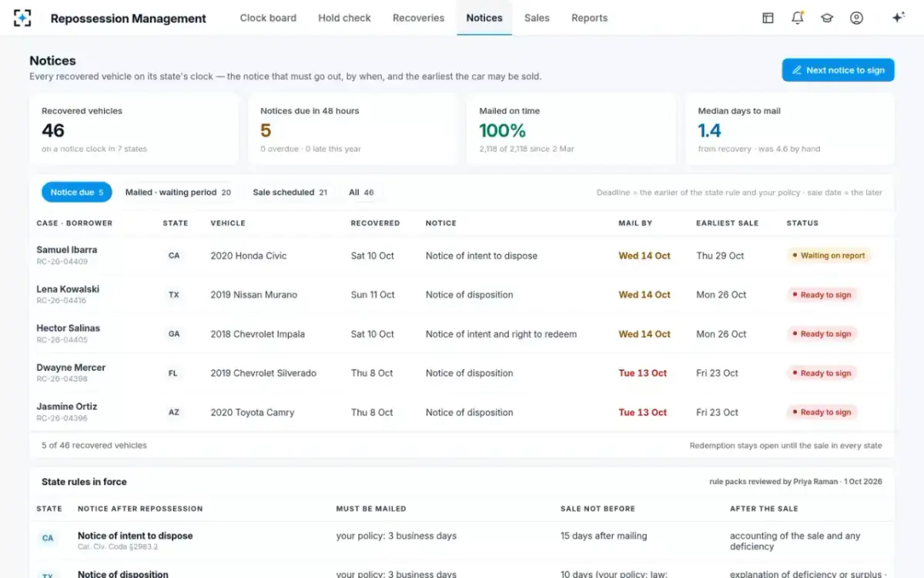924x578 pixels.
Task: Click the MAIL BY column header
Action: click(x=635, y=223)
